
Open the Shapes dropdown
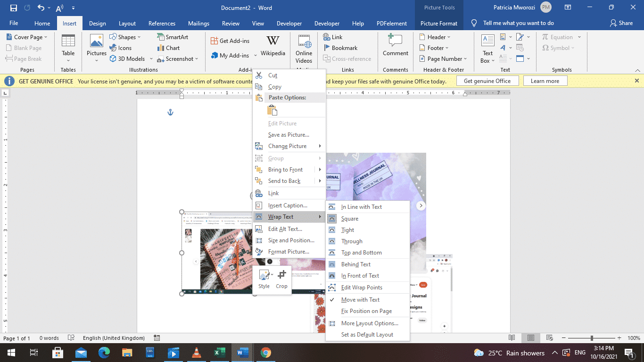(126, 36)
